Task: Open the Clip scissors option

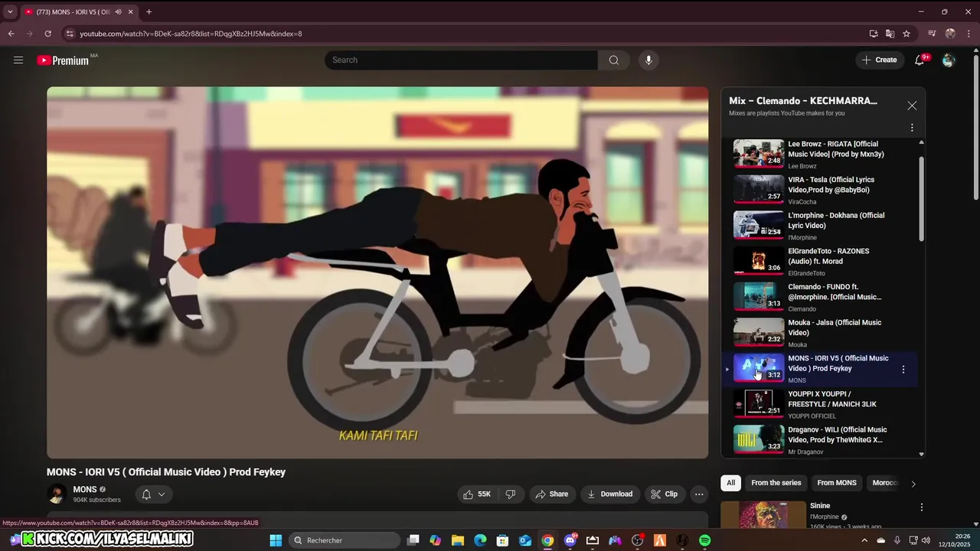Action: pyautogui.click(x=664, y=494)
